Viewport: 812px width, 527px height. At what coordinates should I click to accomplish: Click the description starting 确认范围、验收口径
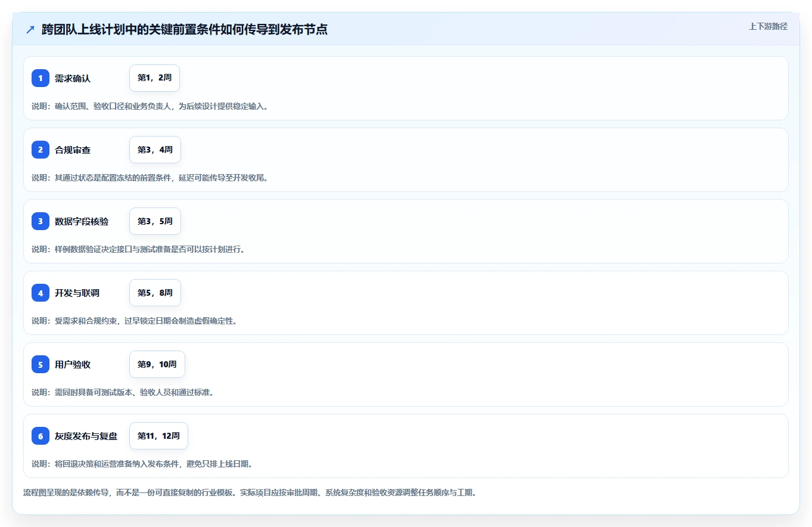[x=150, y=106]
